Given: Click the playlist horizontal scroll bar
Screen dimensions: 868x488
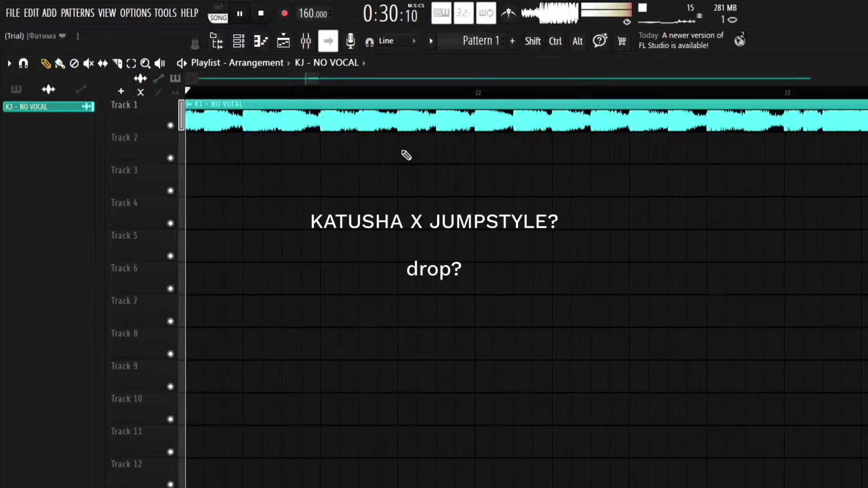Looking at the screenshot, I should pos(504,79).
